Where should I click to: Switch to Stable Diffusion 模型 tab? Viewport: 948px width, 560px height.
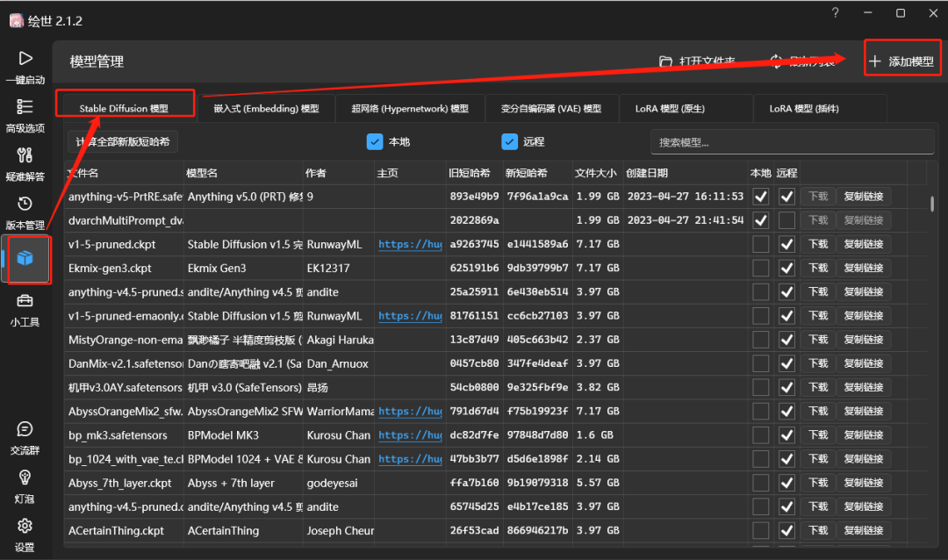pyautogui.click(x=124, y=108)
